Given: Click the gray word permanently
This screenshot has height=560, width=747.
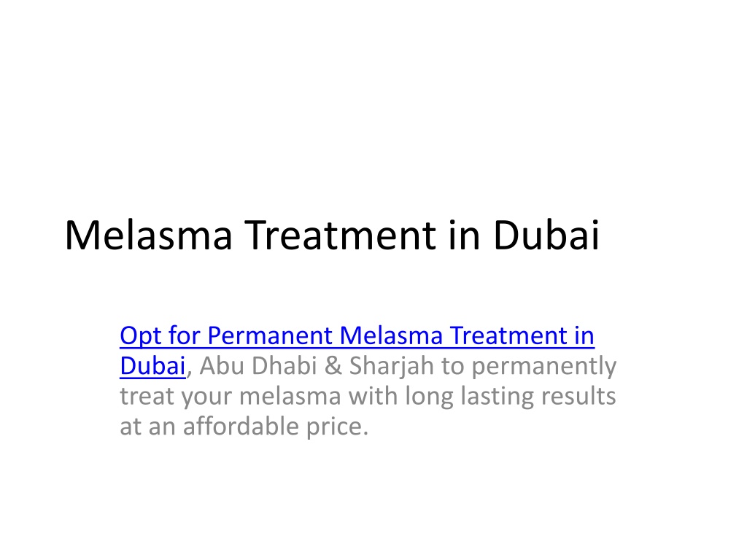Looking at the screenshot, I should point(544,367).
